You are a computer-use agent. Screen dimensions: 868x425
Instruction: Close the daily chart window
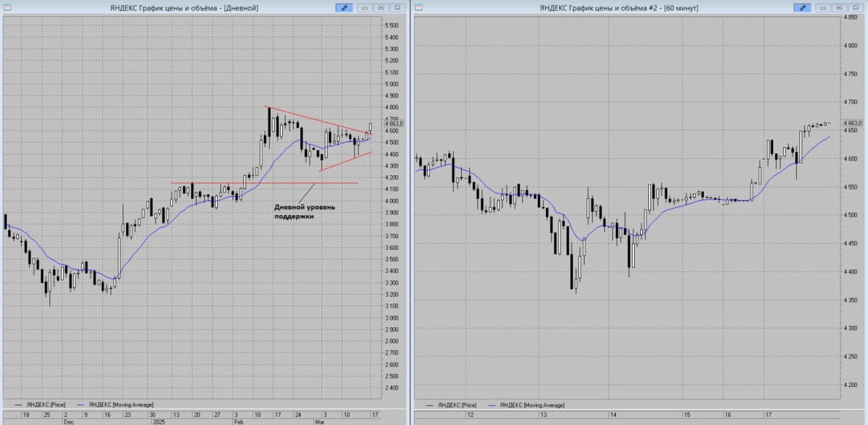[x=397, y=8]
